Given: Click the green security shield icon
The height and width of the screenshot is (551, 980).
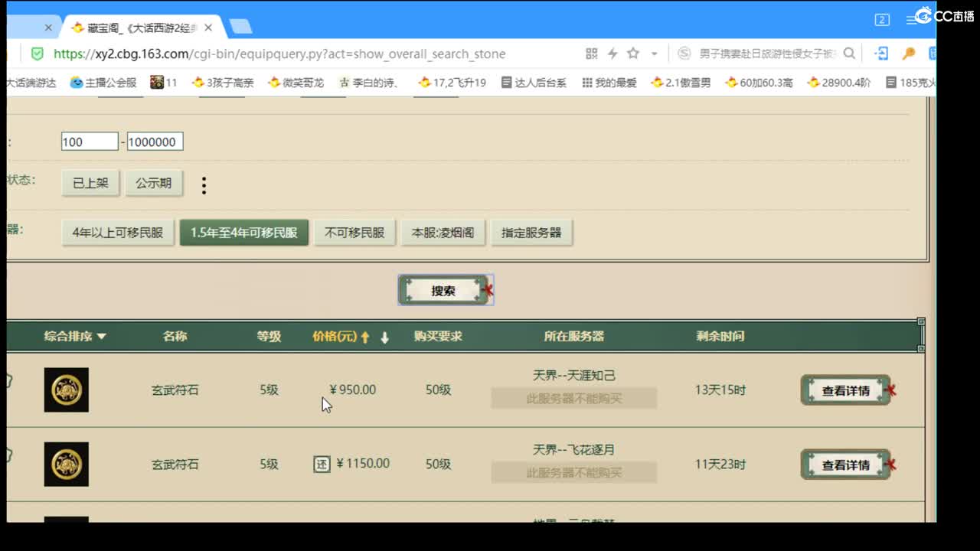Looking at the screenshot, I should pyautogui.click(x=37, y=54).
